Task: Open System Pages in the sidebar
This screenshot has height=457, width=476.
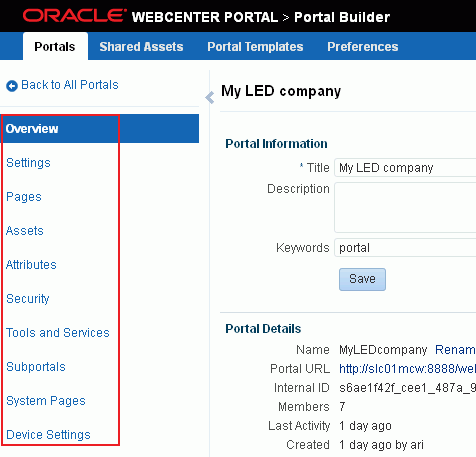Action: click(x=46, y=401)
